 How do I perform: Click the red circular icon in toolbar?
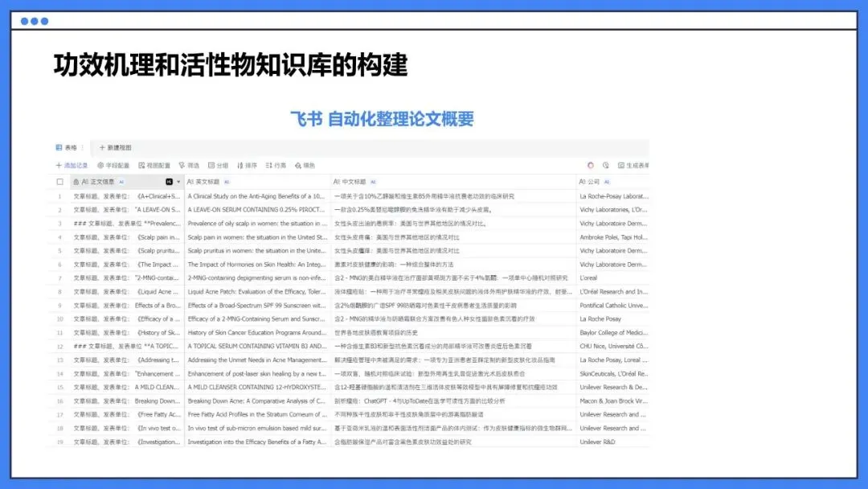click(x=591, y=166)
